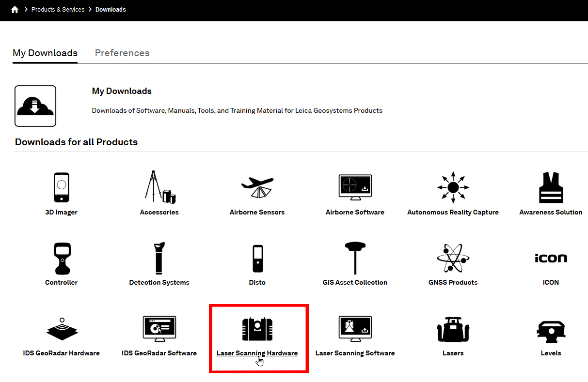588x382 pixels.
Task: Click the Awareness Solution label
Action: click(551, 212)
